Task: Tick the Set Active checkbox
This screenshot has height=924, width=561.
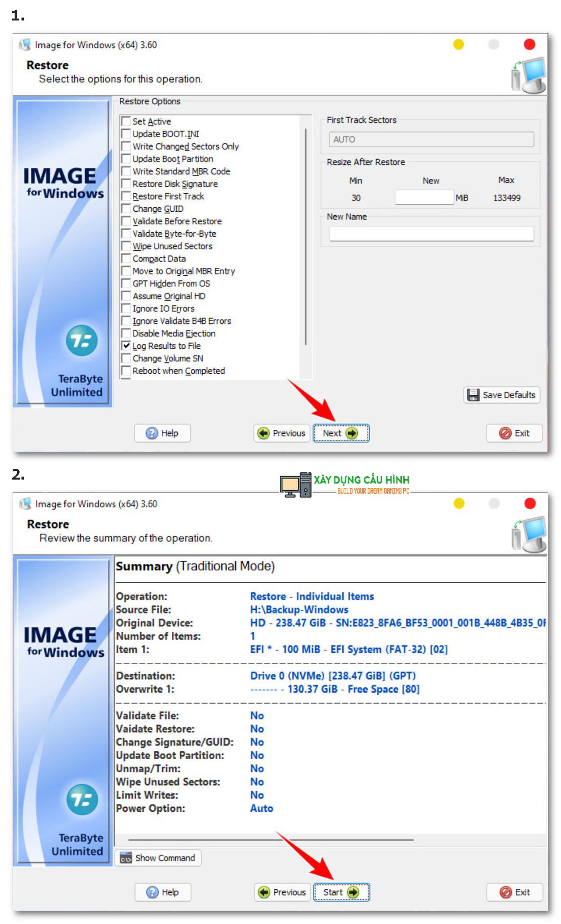Action: 126,121
